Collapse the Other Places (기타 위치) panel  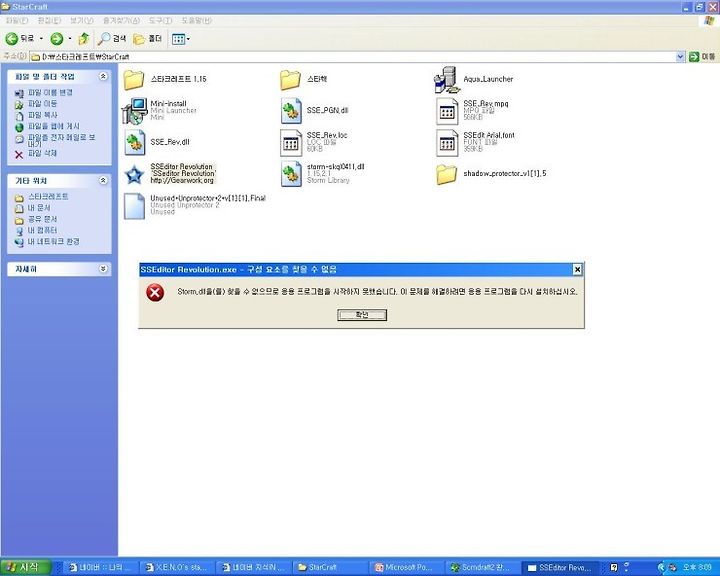(x=103, y=181)
